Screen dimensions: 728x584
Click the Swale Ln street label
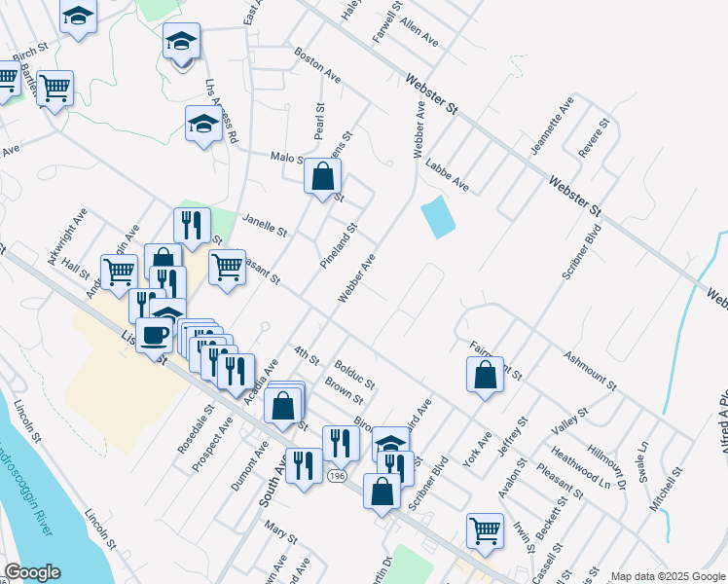643,462
